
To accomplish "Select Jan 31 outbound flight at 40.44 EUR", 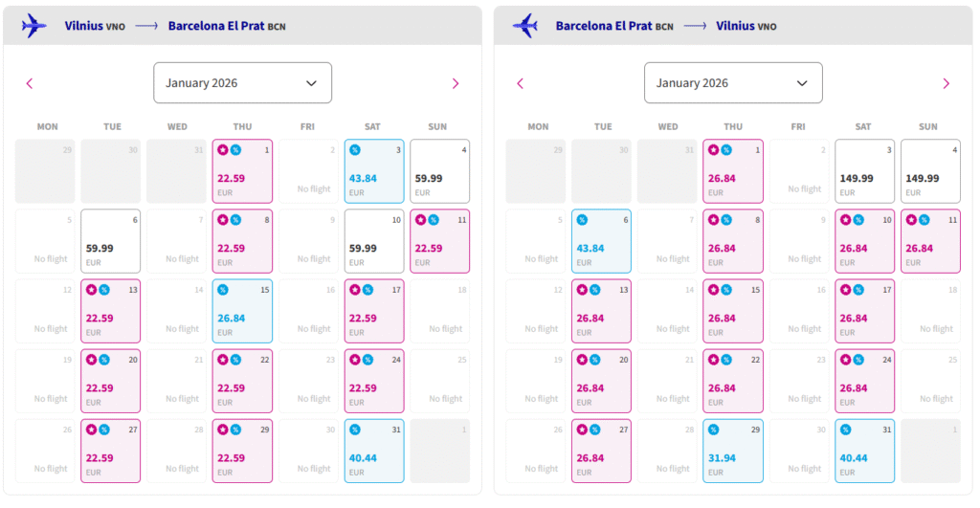I will 374,452.
